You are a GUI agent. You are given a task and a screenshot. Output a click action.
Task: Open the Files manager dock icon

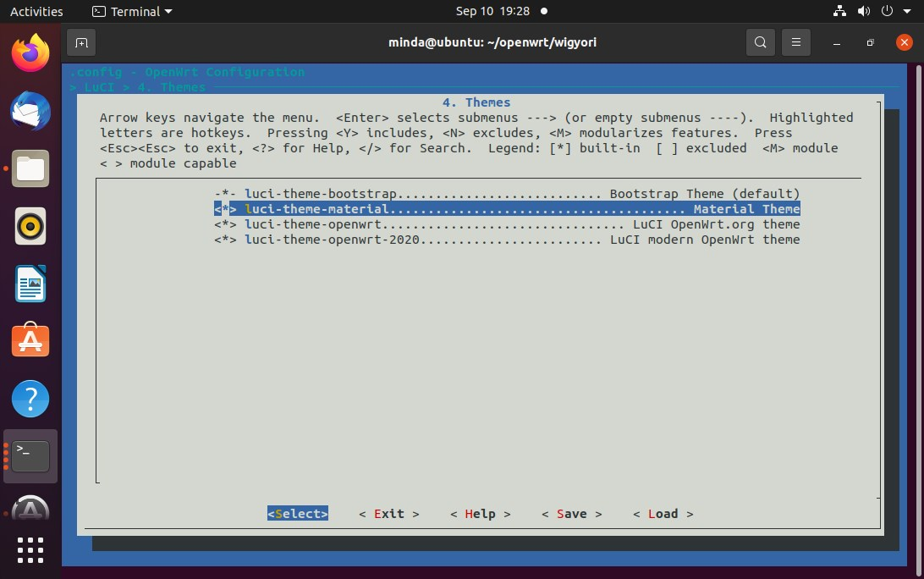click(30, 168)
